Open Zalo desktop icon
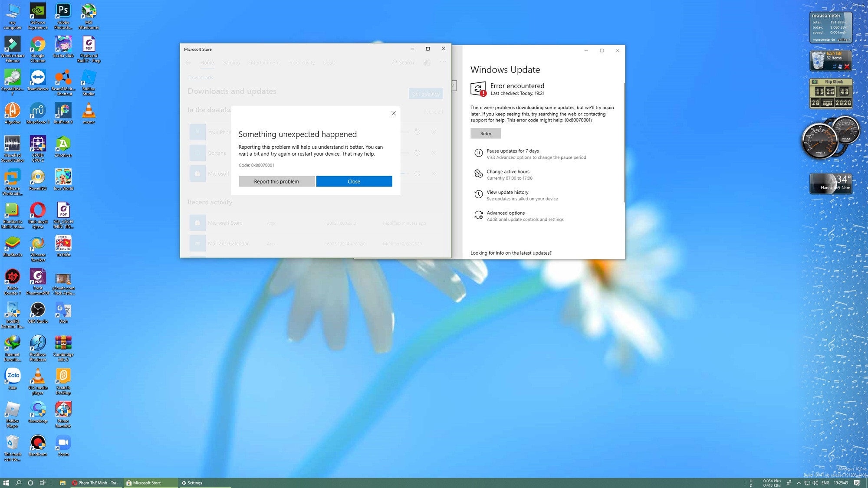868x488 pixels. (13, 379)
